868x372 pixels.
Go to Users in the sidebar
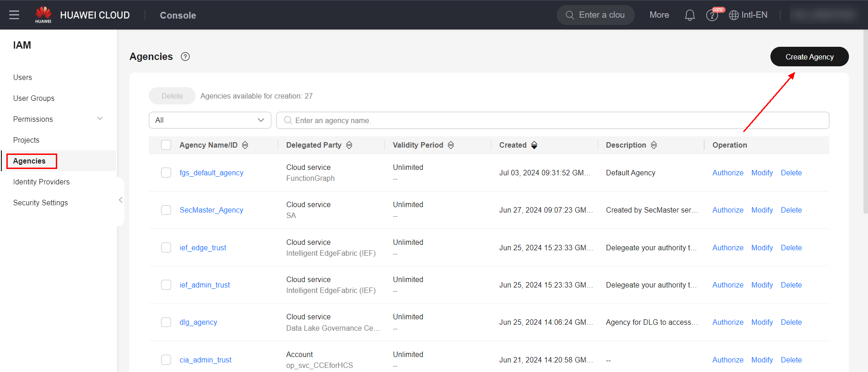[23, 77]
